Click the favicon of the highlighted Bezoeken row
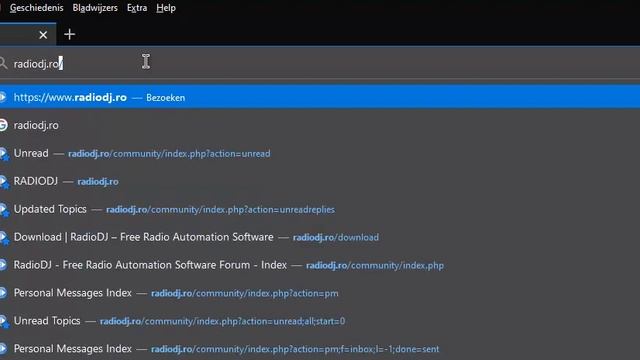This screenshot has height=360, width=640. [3, 97]
